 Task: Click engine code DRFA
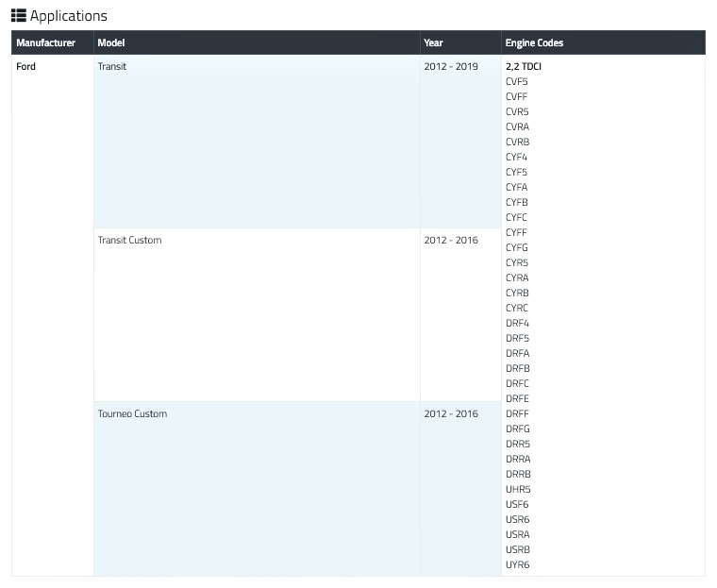point(518,353)
